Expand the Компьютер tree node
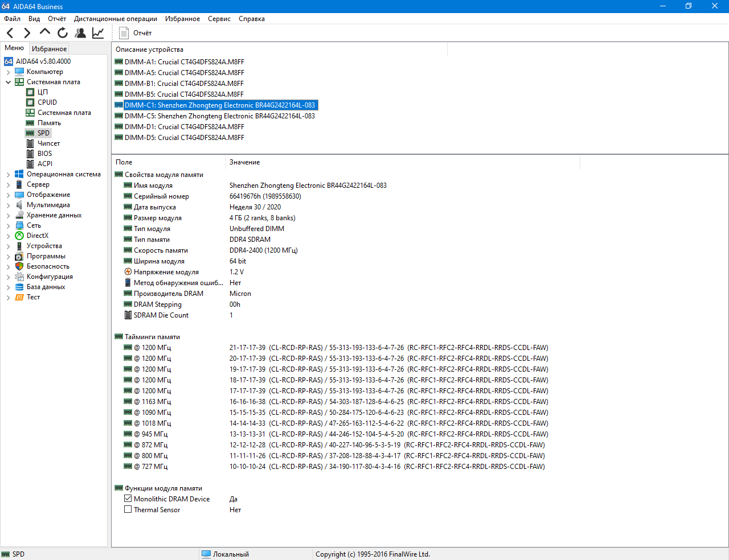The height and width of the screenshot is (560, 729). (x=8, y=72)
